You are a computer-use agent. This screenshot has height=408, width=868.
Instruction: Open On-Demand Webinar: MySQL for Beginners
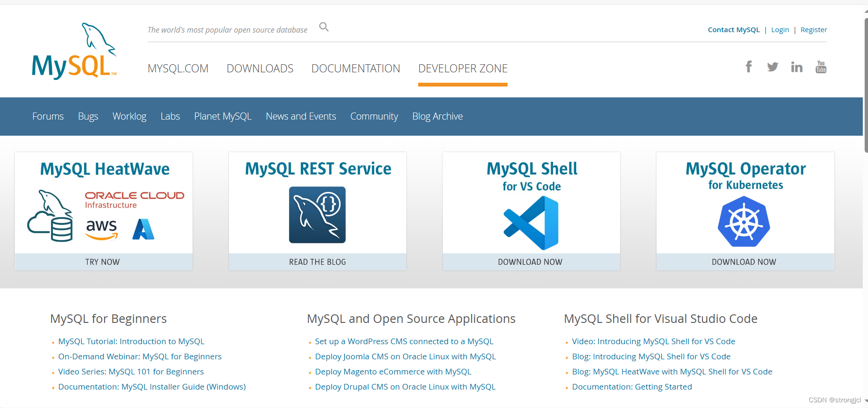coord(140,356)
